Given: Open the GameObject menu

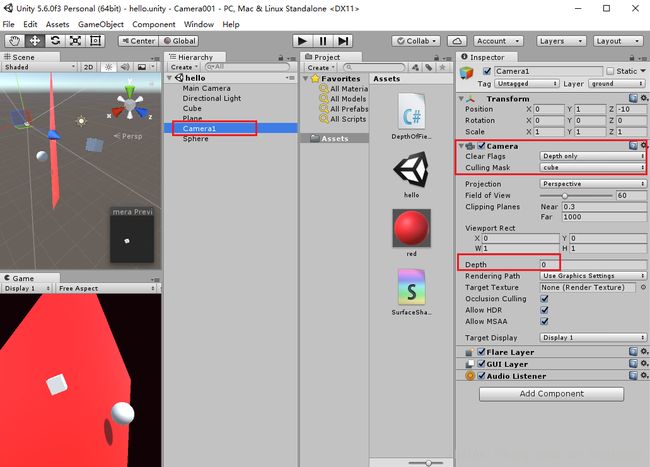Looking at the screenshot, I should coord(101,24).
